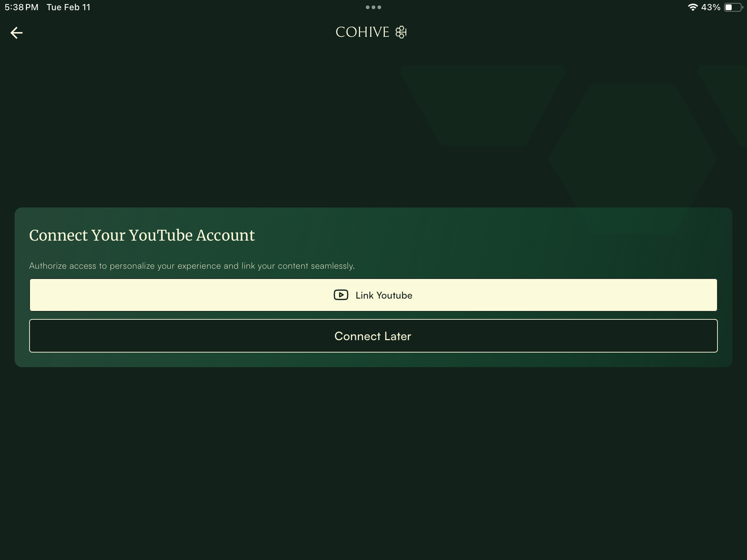Viewport: 747px width, 560px height.
Task: Click the Link Youtube button
Action: tap(373, 295)
